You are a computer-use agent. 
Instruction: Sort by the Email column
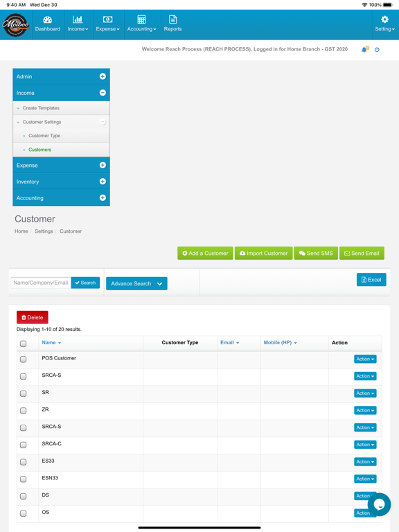tap(230, 343)
